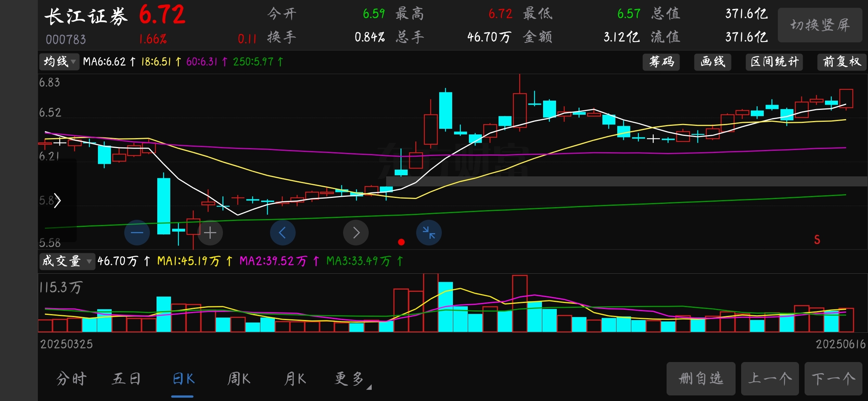
Task: Click the collapse arrows circle icon
Action: click(429, 233)
